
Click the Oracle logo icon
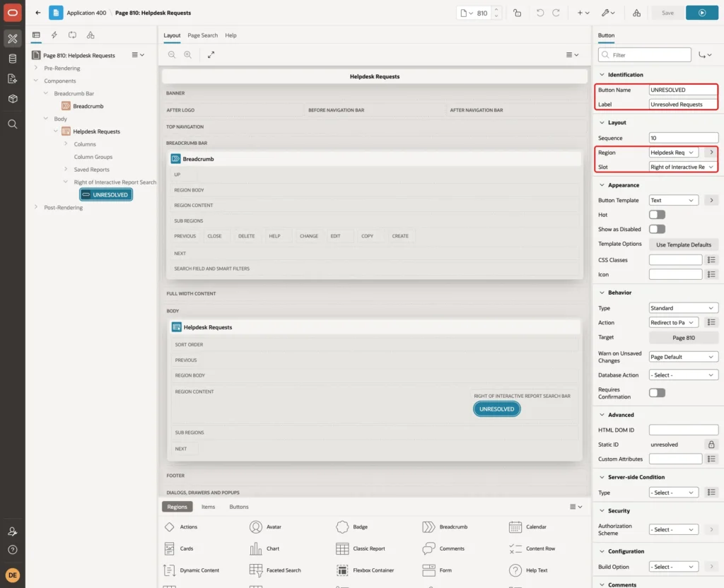(13, 13)
